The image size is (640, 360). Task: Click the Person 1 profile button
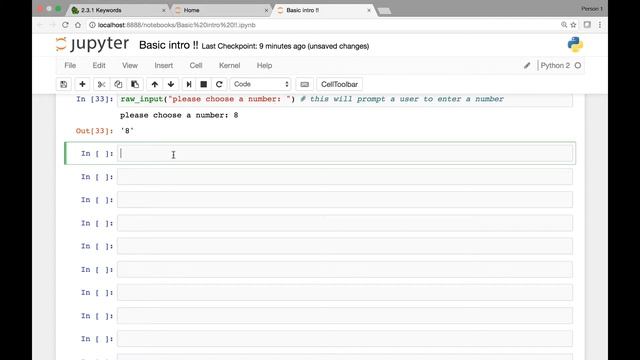point(591,9)
